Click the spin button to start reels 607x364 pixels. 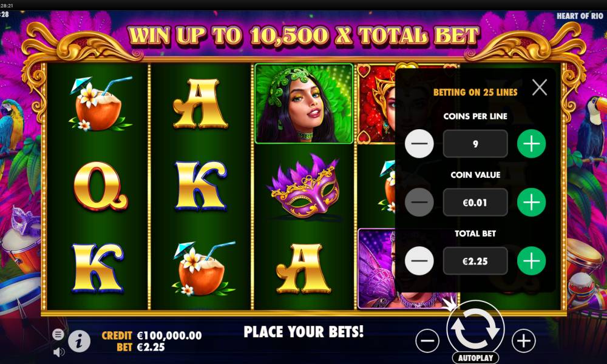475,328
